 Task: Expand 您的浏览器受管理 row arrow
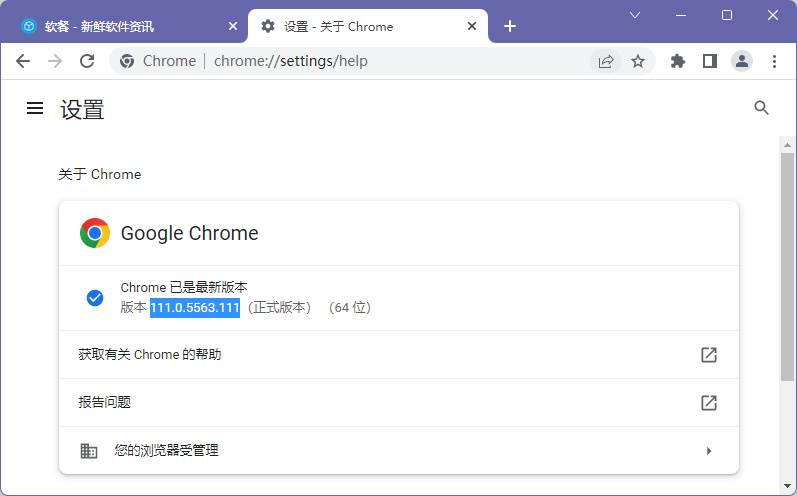point(708,451)
